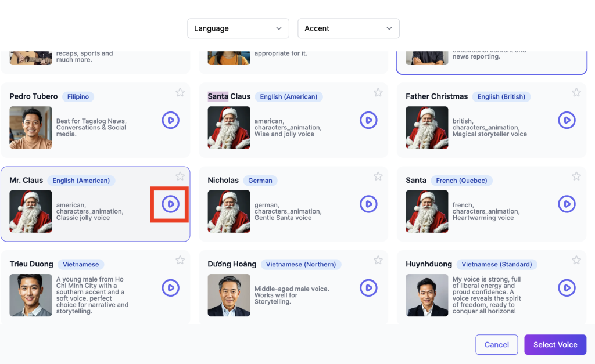595x364 pixels.
Task: Play Dương Hoàng voice sample
Action: point(368,288)
